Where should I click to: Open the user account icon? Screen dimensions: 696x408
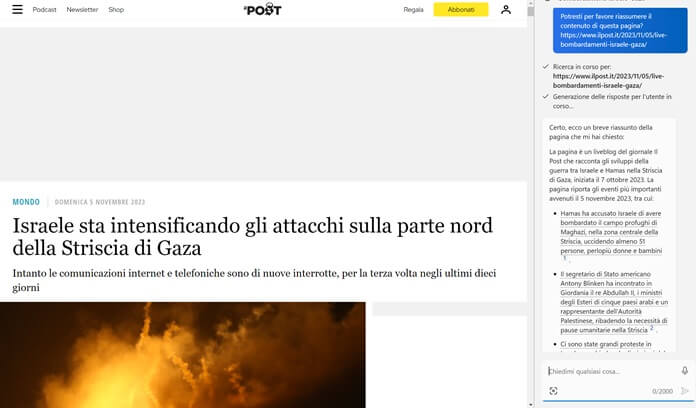(506, 9)
